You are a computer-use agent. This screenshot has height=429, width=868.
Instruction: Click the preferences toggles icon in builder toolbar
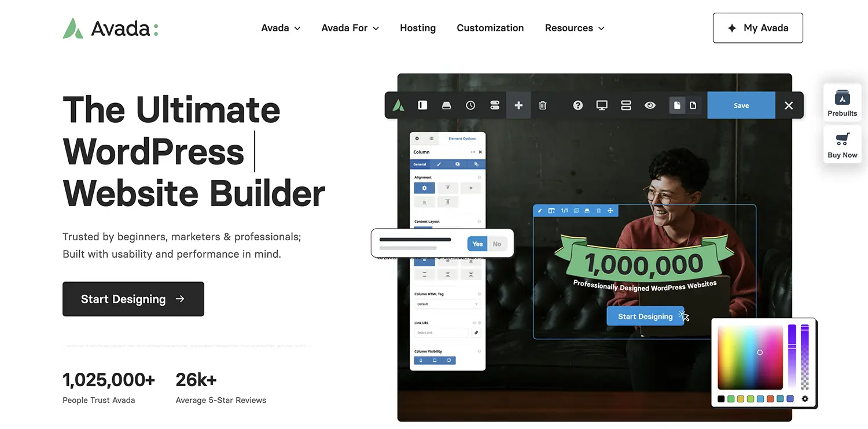coord(494,105)
